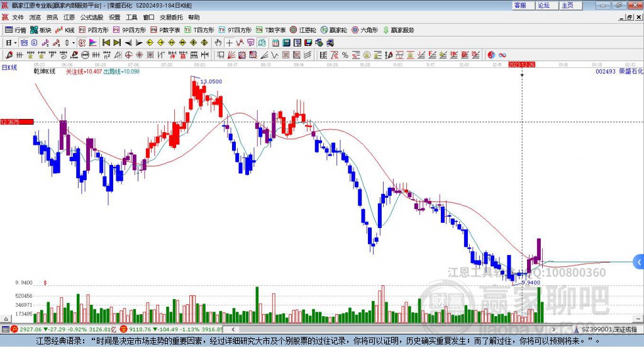The height and width of the screenshot is (347, 644).
Task: Expand side panel with blue chevron
Action: pyautogui.click(x=639, y=262)
